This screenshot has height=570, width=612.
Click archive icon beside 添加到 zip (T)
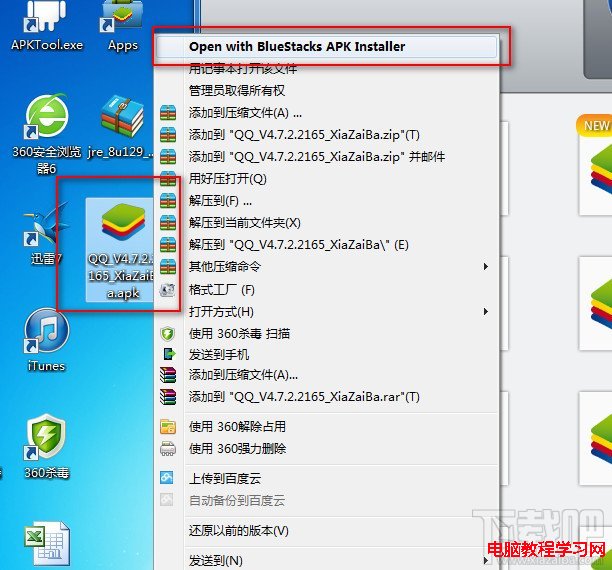(168, 135)
